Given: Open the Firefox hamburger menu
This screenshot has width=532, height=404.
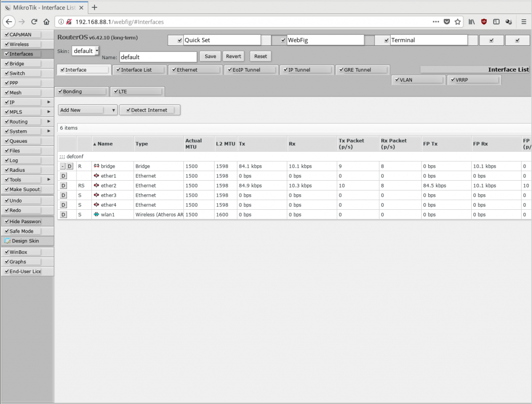Looking at the screenshot, I should click(x=522, y=22).
